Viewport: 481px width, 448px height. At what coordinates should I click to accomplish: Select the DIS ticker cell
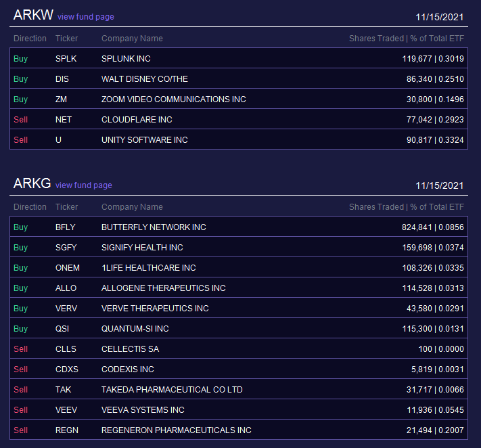click(62, 79)
